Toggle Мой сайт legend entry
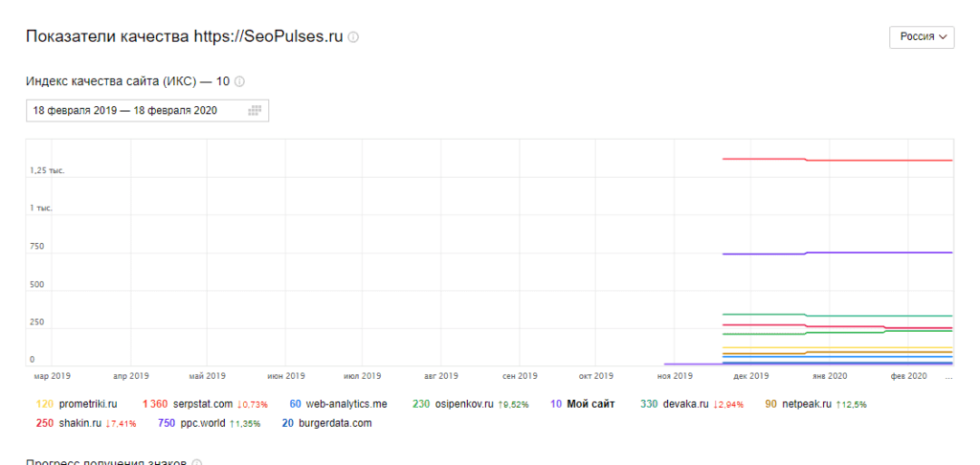This screenshot has height=465, width=980. click(x=583, y=405)
